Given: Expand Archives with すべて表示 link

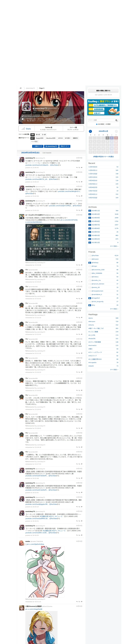Looking at the screenshot, I should point(114,246).
